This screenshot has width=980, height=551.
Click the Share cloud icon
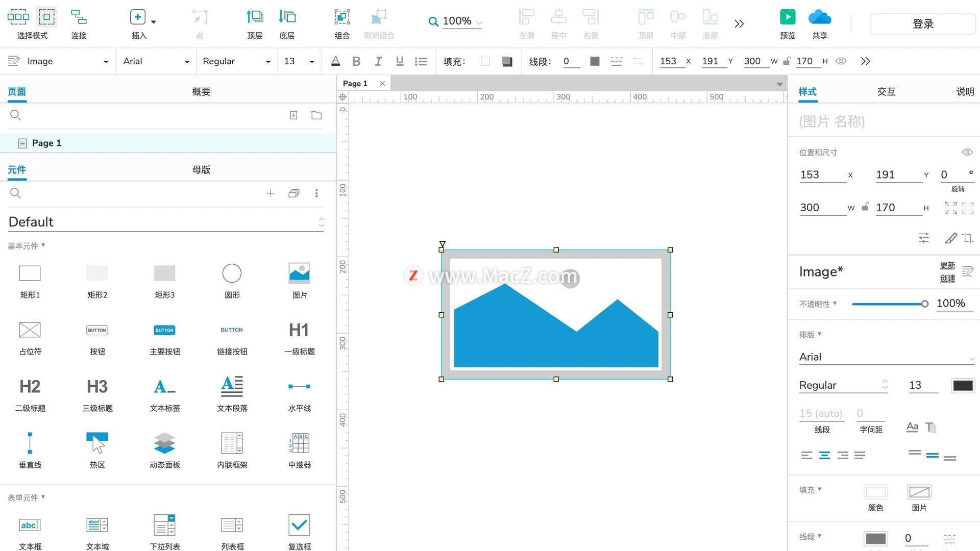click(819, 17)
